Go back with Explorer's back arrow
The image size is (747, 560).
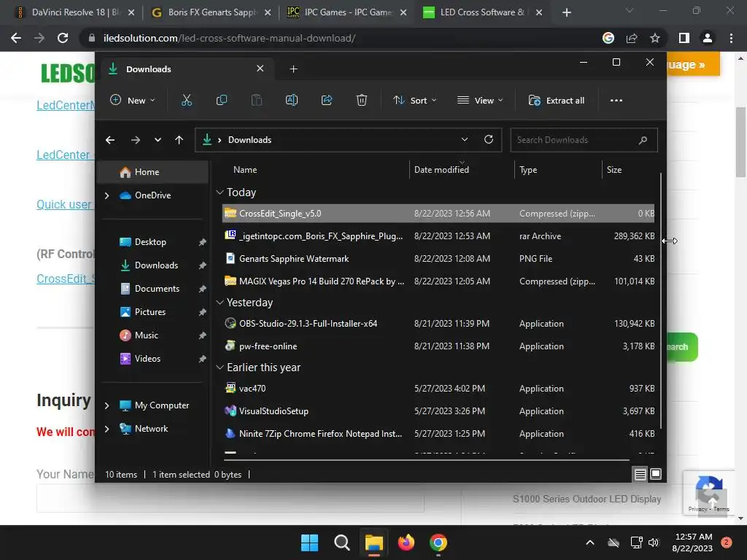pyautogui.click(x=110, y=140)
